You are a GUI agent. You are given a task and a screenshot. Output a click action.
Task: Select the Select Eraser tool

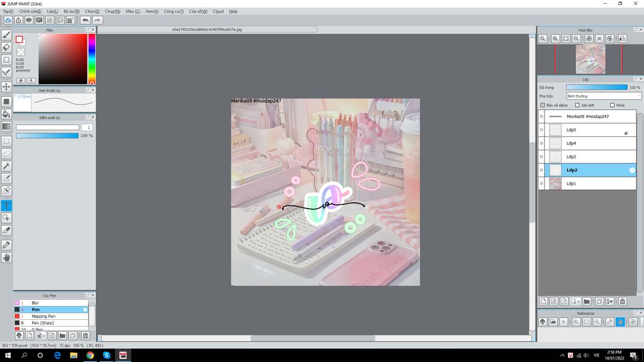[6, 190]
